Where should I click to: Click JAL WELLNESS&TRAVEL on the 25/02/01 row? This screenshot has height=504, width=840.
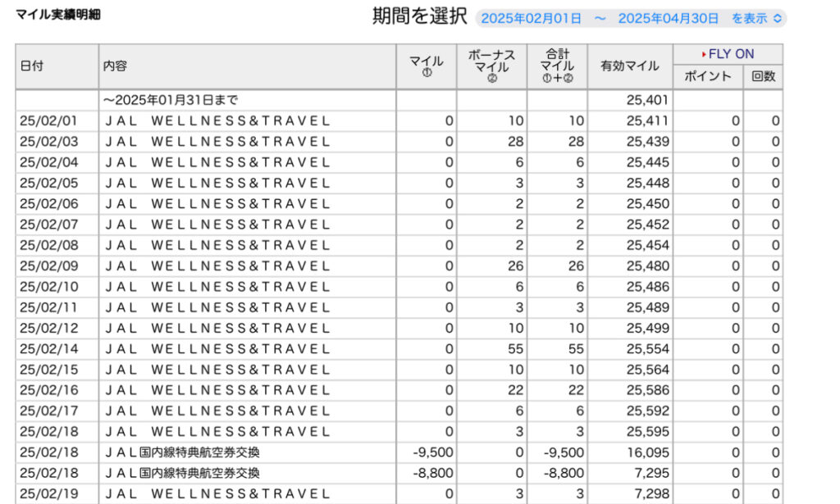tap(217, 121)
